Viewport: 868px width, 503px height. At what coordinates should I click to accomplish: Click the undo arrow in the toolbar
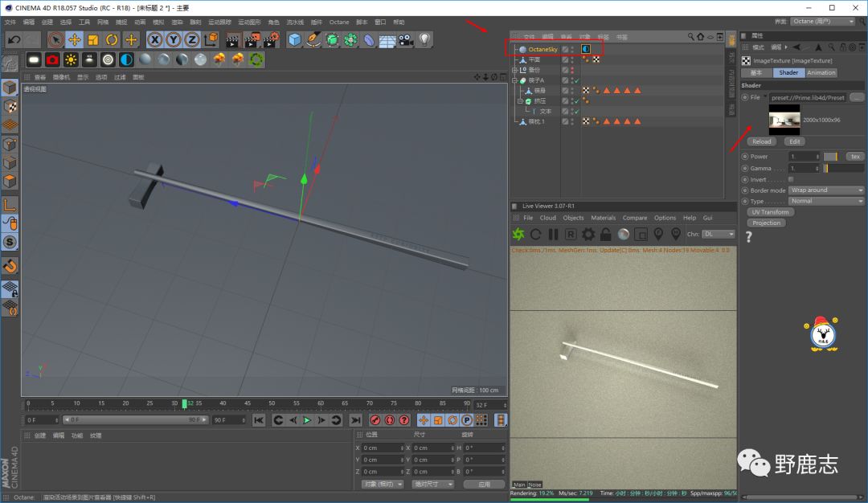14,39
